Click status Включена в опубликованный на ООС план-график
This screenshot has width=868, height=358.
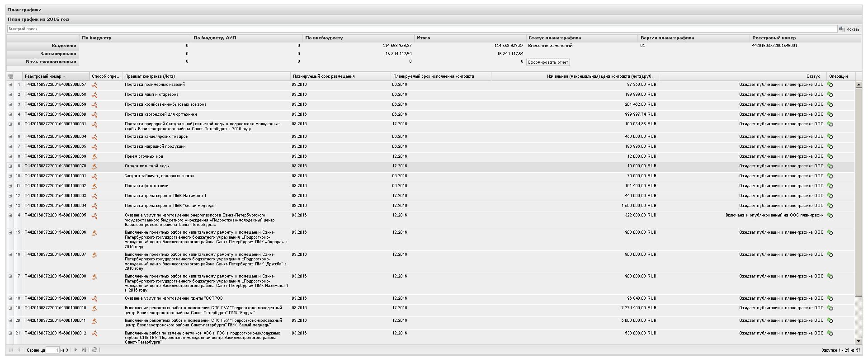(x=774, y=215)
